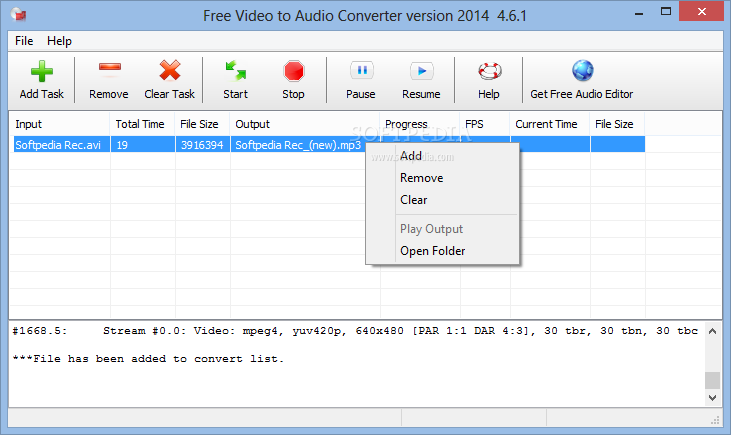Click the red minus Remove icon
The height and width of the screenshot is (435, 731).
coord(110,68)
